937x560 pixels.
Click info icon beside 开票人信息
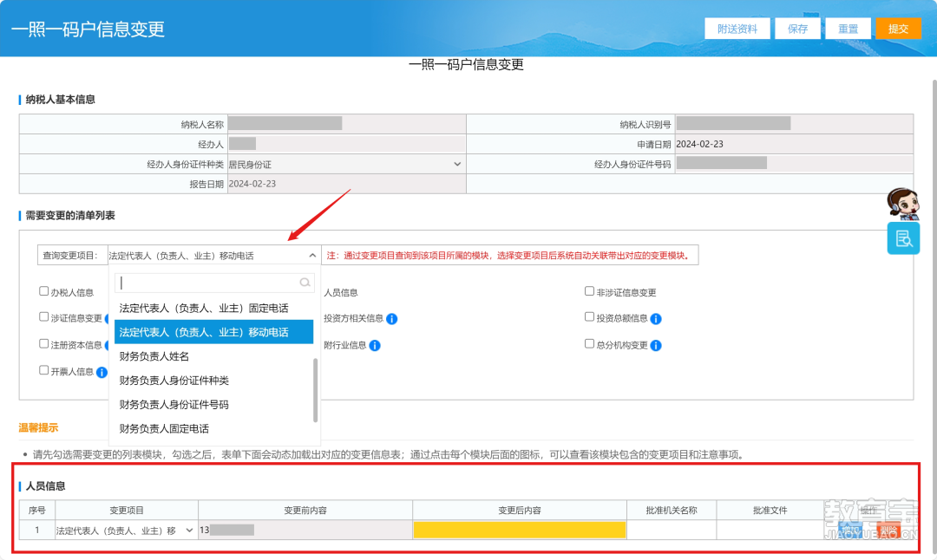tap(102, 373)
